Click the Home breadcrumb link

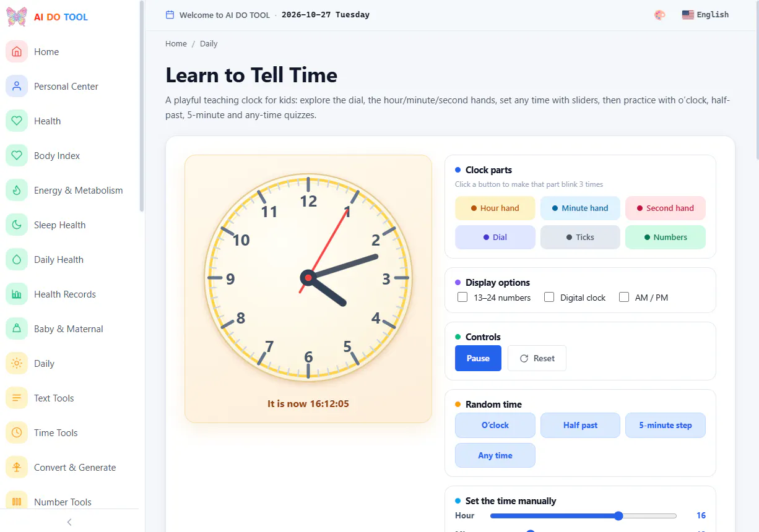click(x=176, y=44)
